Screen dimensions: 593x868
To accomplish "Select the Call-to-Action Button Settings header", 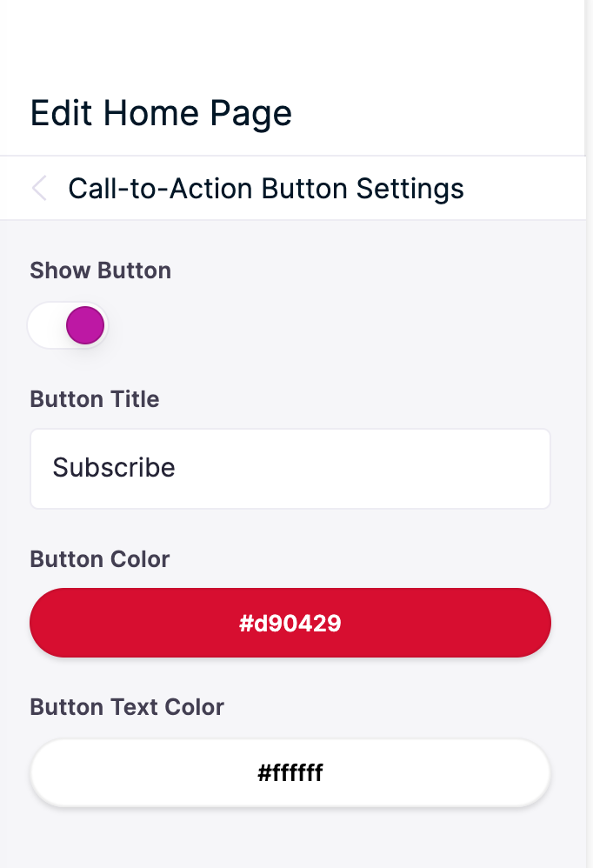I will tap(266, 188).
